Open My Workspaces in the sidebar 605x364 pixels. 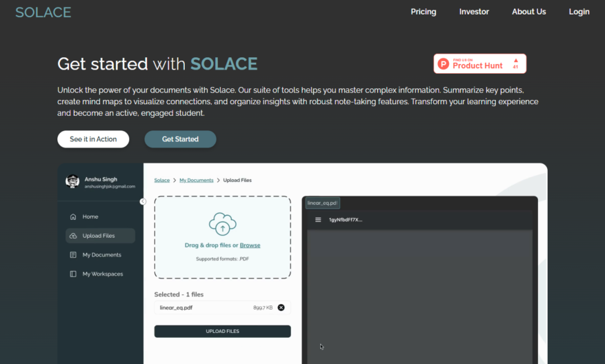click(100, 274)
